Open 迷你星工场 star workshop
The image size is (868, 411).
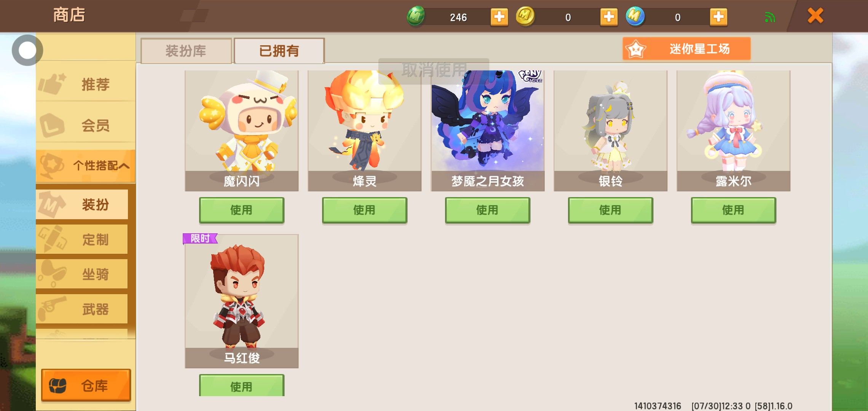click(686, 49)
